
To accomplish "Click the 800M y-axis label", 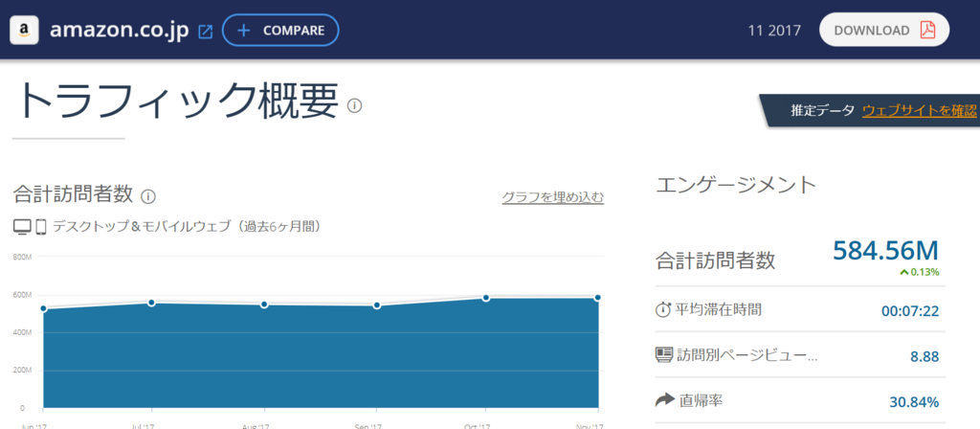I will (x=22, y=257).
